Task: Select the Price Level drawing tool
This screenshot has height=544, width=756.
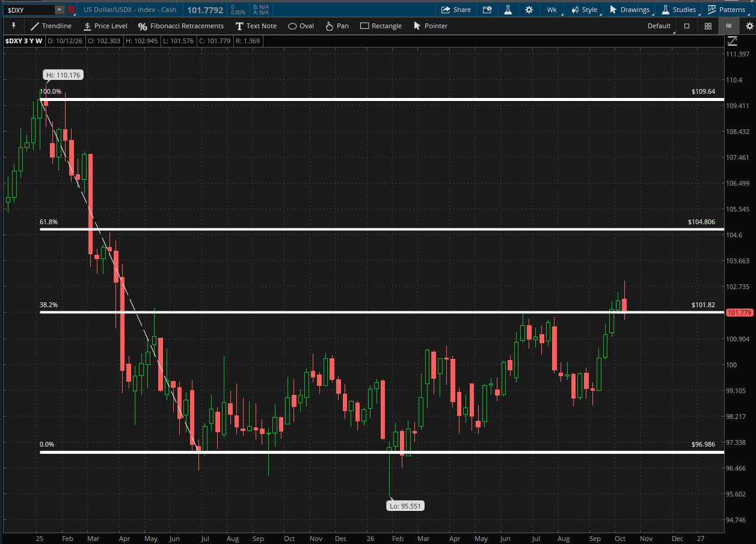Action: (x=105, y=26)
